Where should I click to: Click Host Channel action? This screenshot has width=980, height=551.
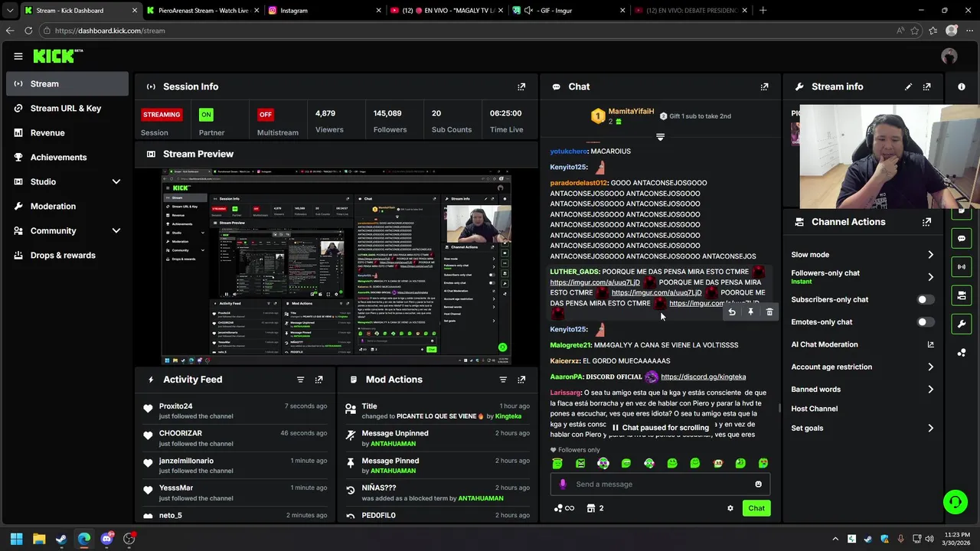[815, 409]
